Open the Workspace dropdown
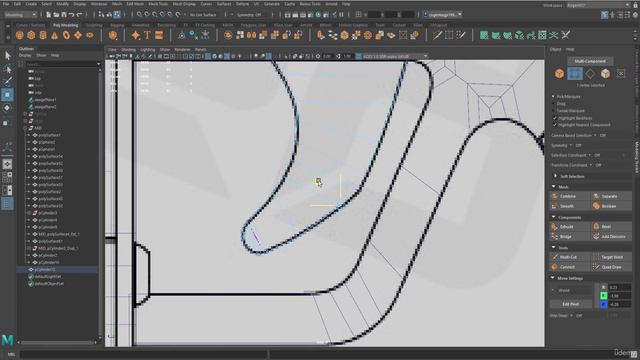The image size is (640, 360). [x=598, y=5]
